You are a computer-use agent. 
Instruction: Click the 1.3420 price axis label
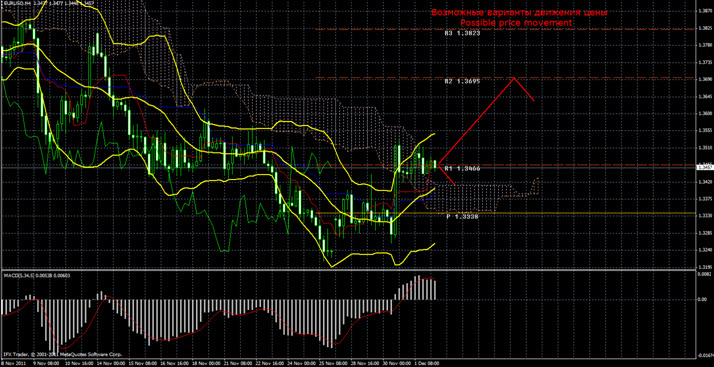point(704,182)
